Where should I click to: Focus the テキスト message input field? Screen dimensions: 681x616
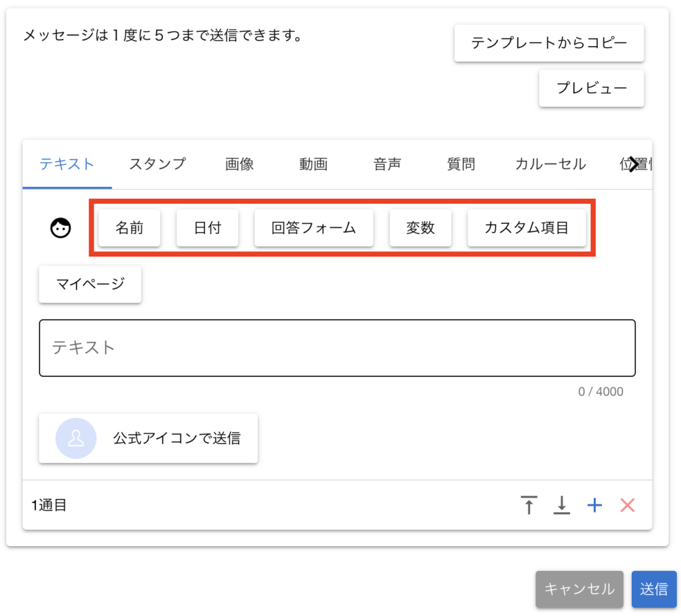tap(337, 348)
